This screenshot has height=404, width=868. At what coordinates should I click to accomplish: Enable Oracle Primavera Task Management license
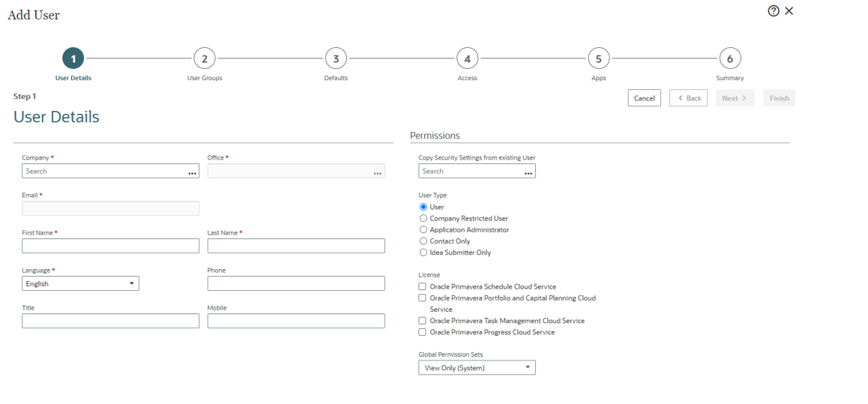(x=422, y=321)
